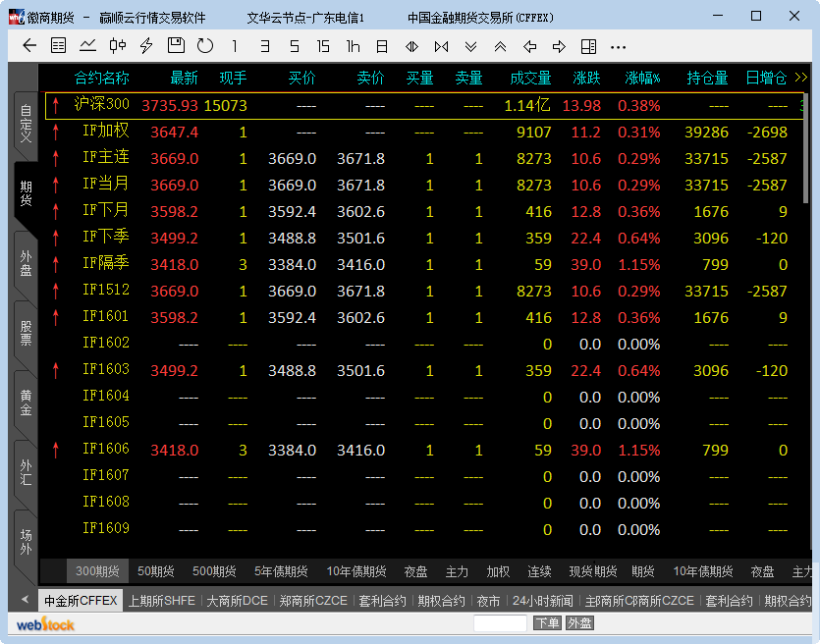Click the double chevron up icon
The image size is (820, 644).
tap(500, 46)
